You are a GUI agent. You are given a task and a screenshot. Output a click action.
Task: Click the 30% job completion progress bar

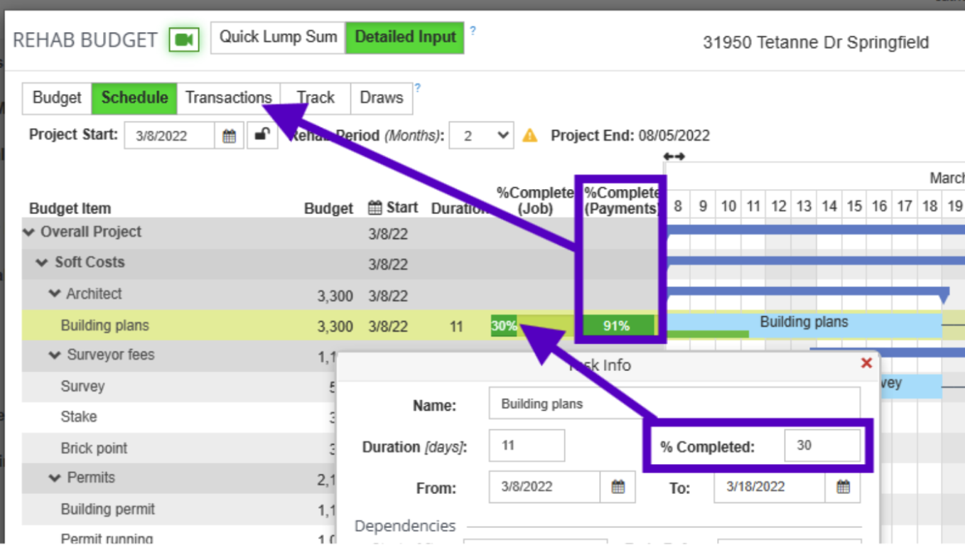pyautogui.click(x=504, y=326)
